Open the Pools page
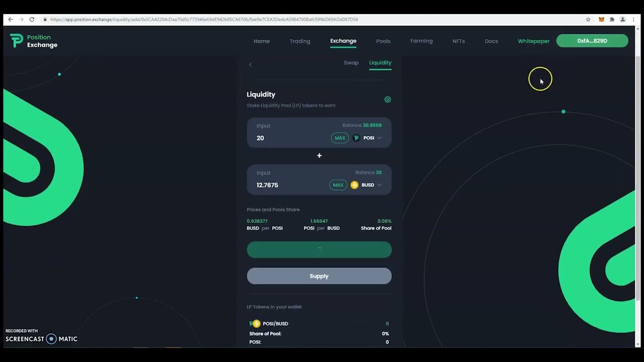Viewport: 644px width, 362px height. point(383,41)
